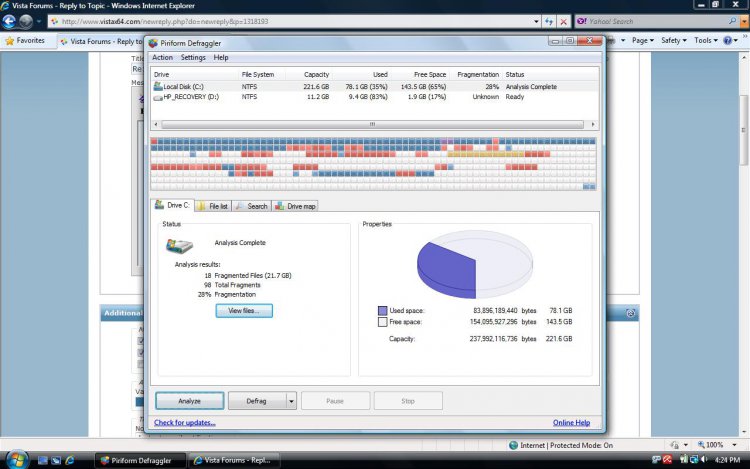
Task: Click the IE help question mark icon
Action: tap(730, 41)
